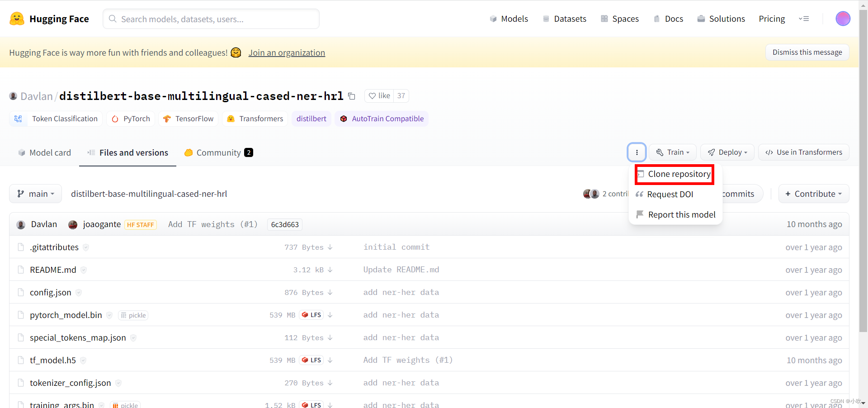Open the Contribute dropdown
This screenshot has width=868, height=408.
(x=814, y=194)
